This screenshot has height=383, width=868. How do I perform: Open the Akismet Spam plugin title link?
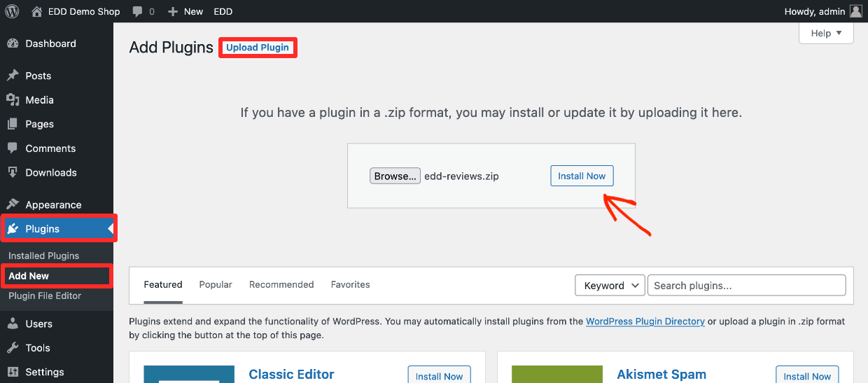661,375
